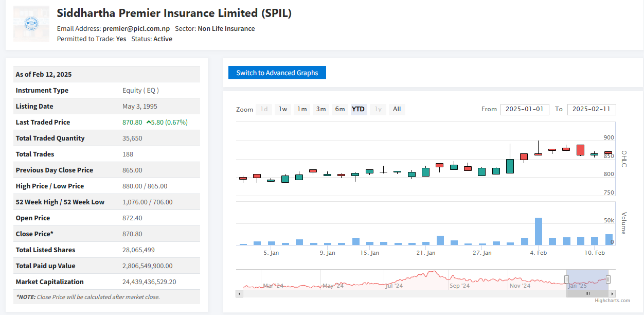Click the 21. Jan x-axis label
This screenshot has width=644, height=315.
click(x=426, y=253)
